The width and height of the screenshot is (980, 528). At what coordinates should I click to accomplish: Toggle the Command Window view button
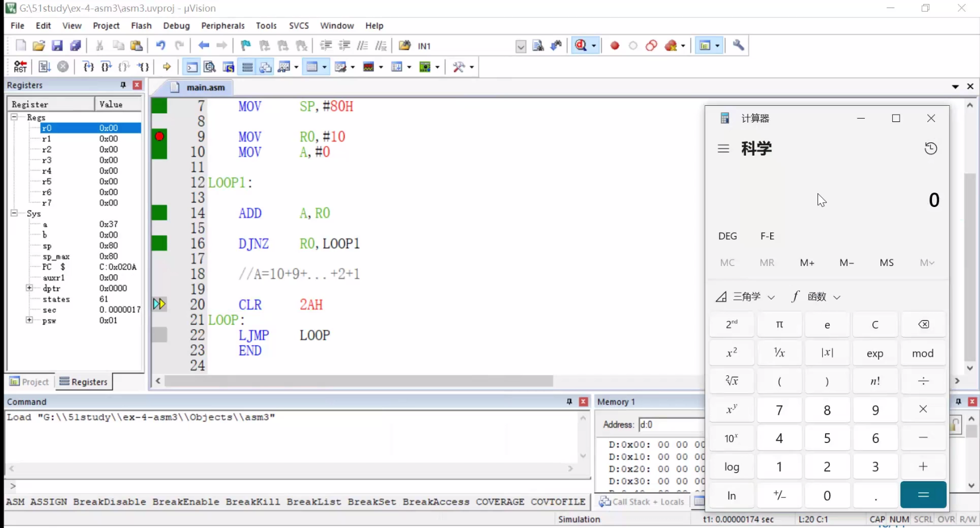191,67
